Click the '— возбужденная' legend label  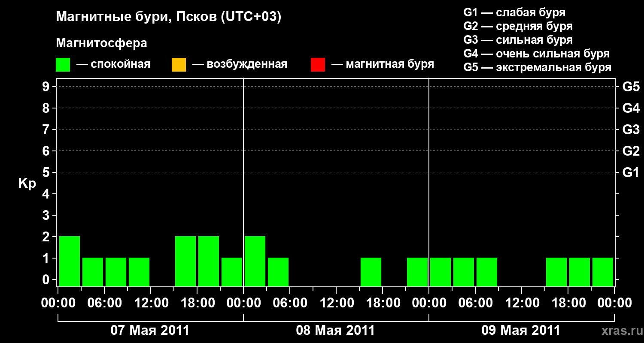tap(240, 64)
